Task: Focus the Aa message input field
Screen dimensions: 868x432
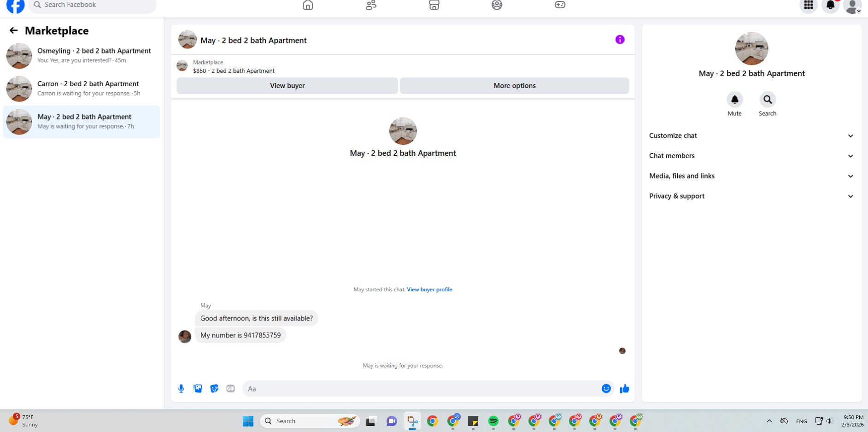Action: click(x=422, y=389)
